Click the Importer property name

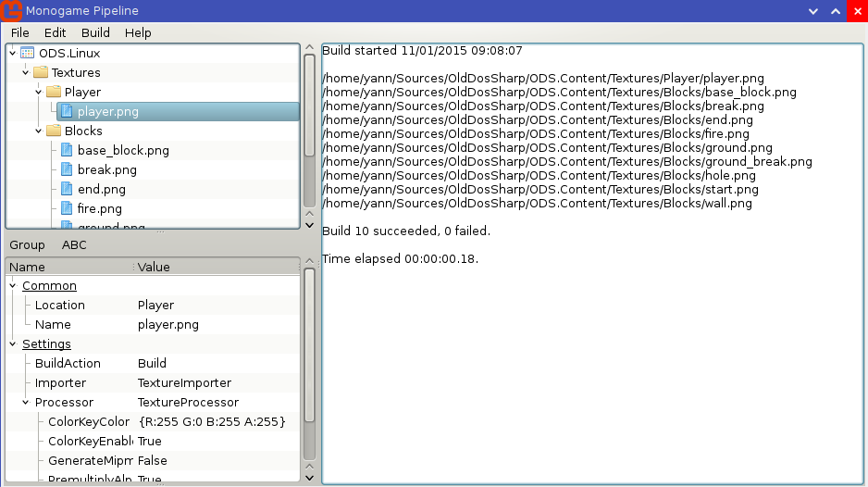tap(60, 382)
